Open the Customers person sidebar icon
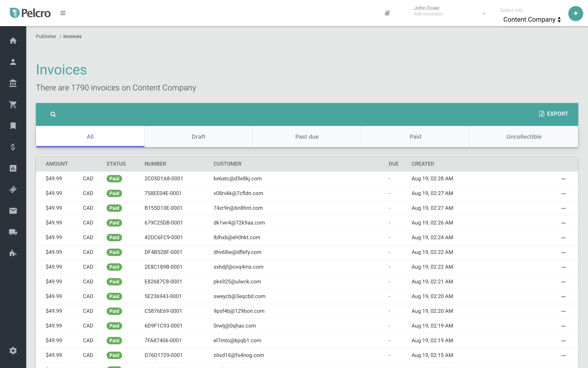 (x=13, y=62)
